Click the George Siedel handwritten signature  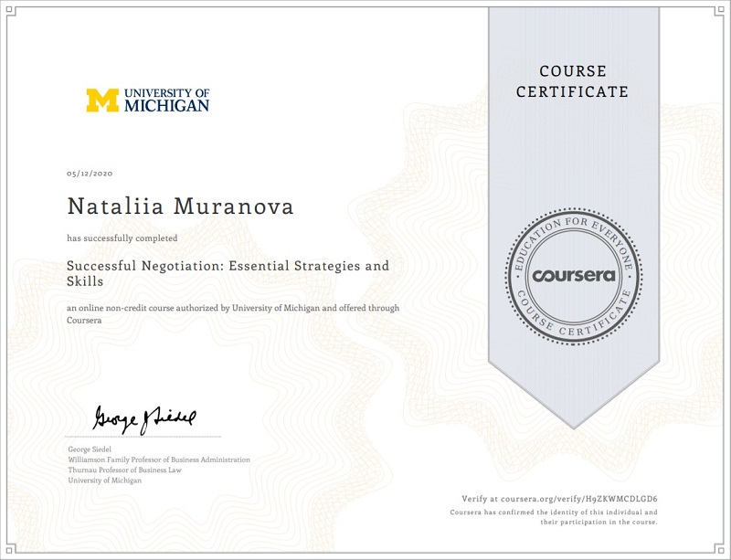(x=142, y=419)
